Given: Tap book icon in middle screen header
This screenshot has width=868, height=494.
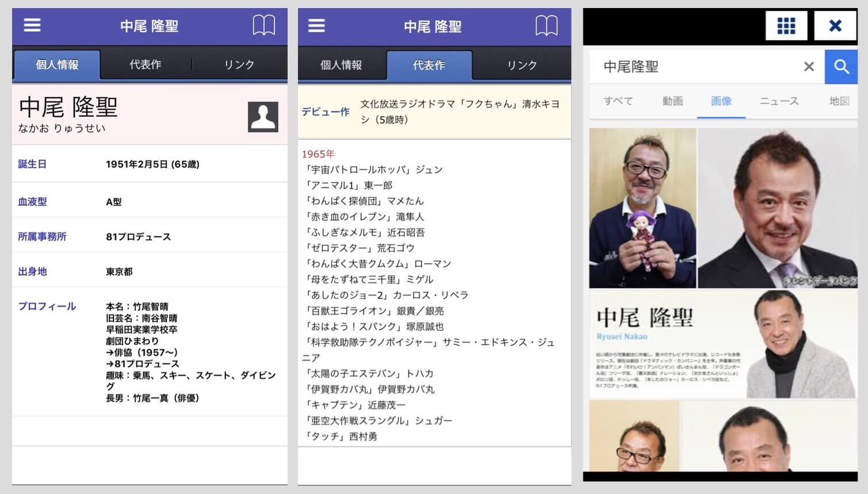Looking at the screenshot, I should (546, 26).
